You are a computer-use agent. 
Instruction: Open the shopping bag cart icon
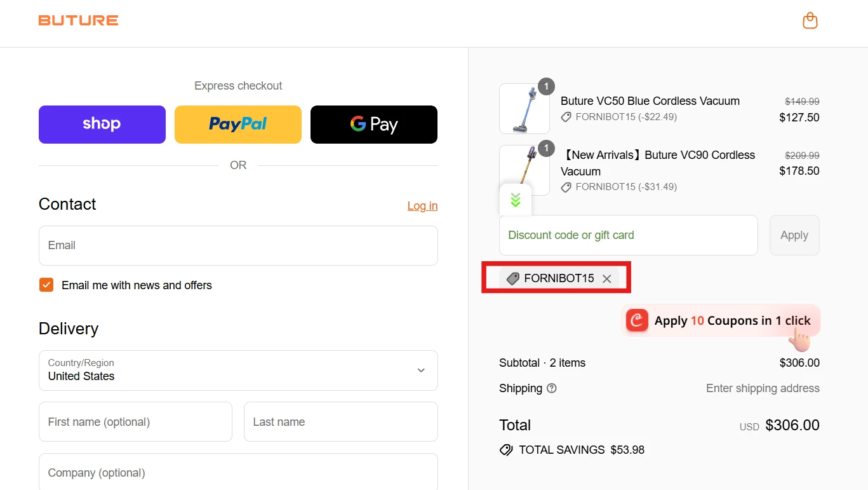(810, 20)
